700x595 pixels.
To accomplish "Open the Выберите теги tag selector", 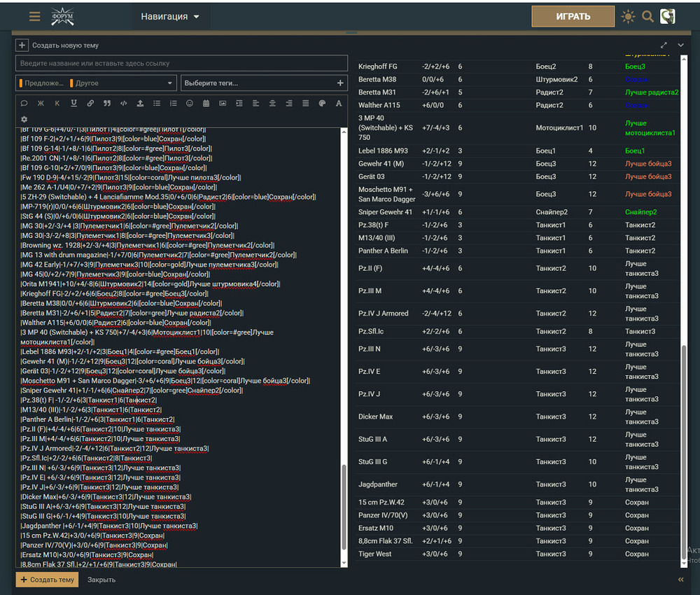I will tap(264, 83).
